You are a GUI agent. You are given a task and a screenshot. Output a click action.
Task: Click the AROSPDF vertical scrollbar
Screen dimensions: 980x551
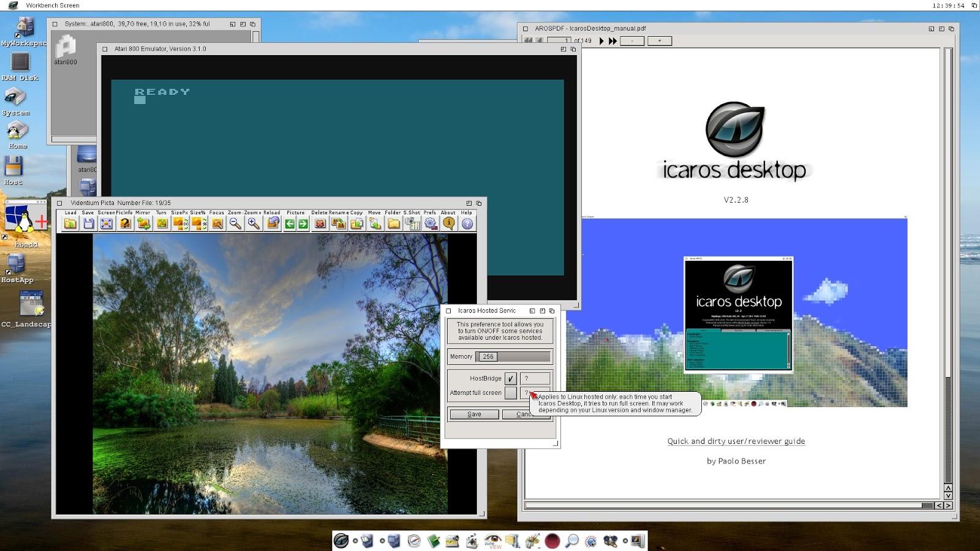pos(948,264)
